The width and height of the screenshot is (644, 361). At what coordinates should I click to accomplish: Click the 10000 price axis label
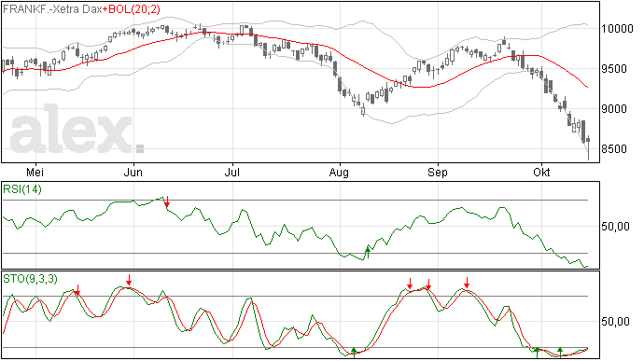coord(617,28)
